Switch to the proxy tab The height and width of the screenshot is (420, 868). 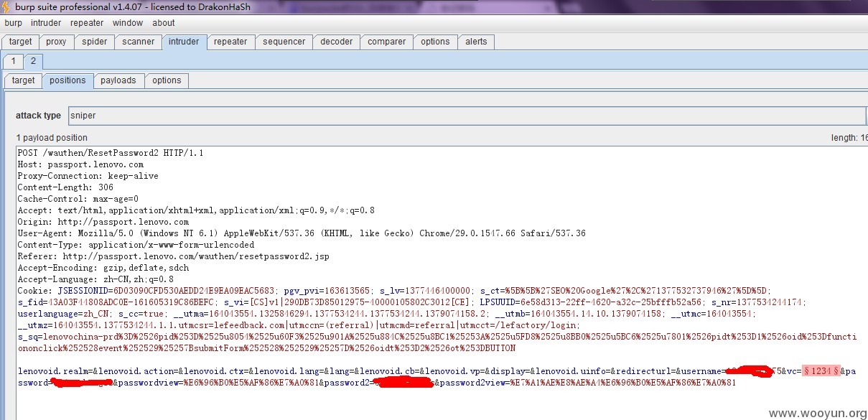coord(56,42)
